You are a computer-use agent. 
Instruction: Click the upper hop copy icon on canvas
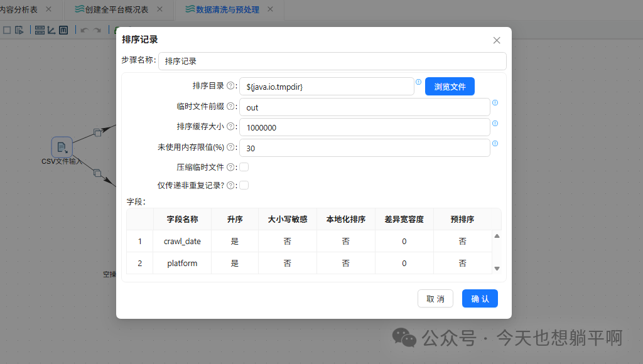pyautogui.click(x=97, y=132)
